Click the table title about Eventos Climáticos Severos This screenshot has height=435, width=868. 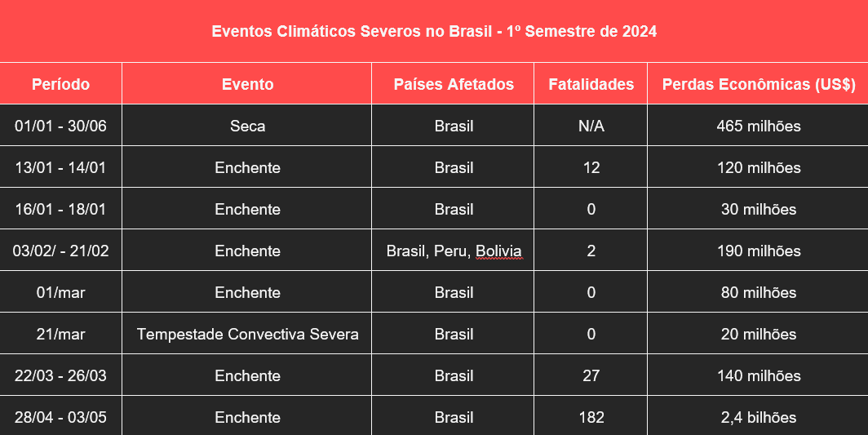coord(434,32)
